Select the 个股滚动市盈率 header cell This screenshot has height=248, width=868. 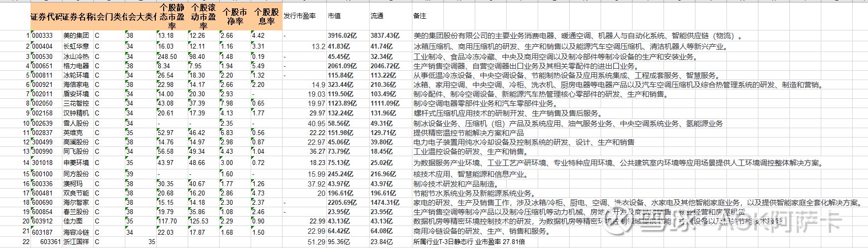pyautogui.click(x=203, y=17)
